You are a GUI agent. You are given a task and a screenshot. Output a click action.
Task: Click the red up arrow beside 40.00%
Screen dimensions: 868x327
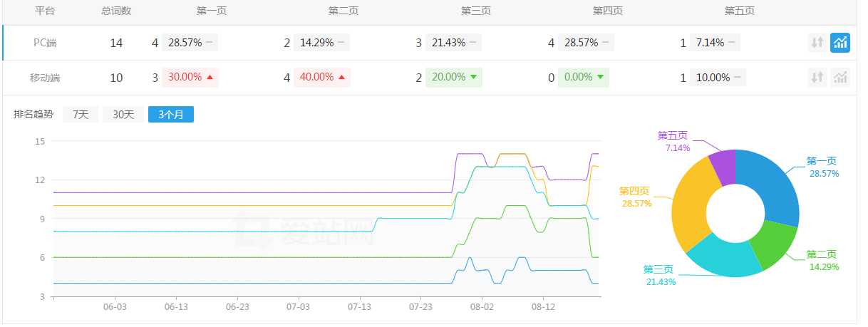click(x=342, y=78)
